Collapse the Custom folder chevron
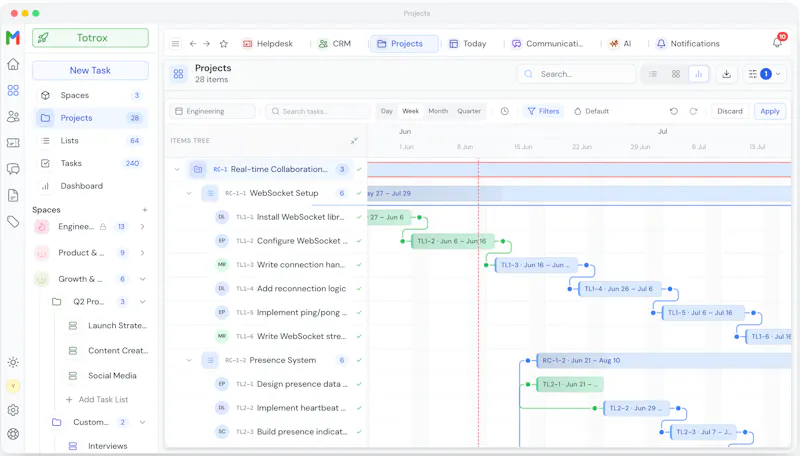Viewport: 800px width, 456px height. click(x=142, y=422)
